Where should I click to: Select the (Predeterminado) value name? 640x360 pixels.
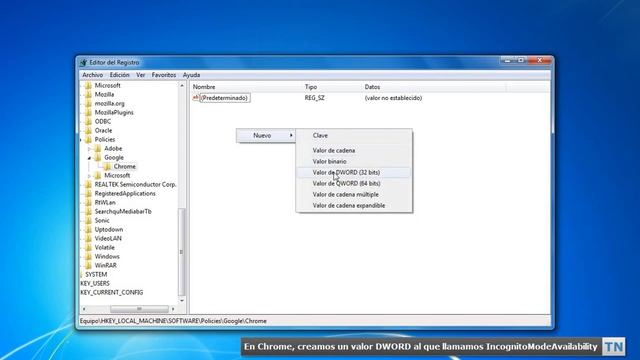point(224,98)
